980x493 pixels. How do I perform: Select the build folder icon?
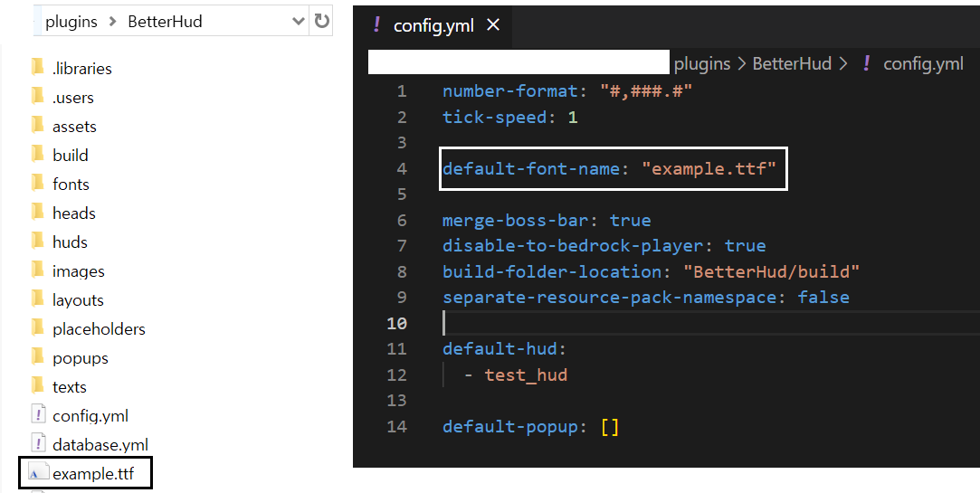pos(37,154)
